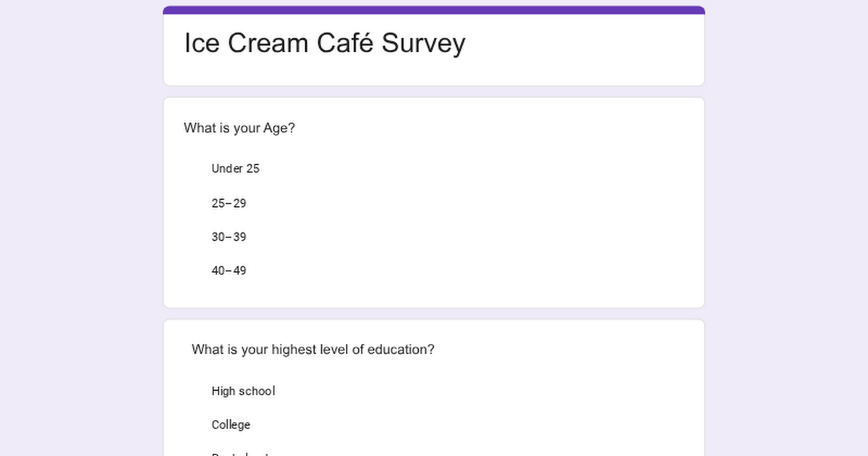Select the "40–49" age range

click(x=229, y=271)
